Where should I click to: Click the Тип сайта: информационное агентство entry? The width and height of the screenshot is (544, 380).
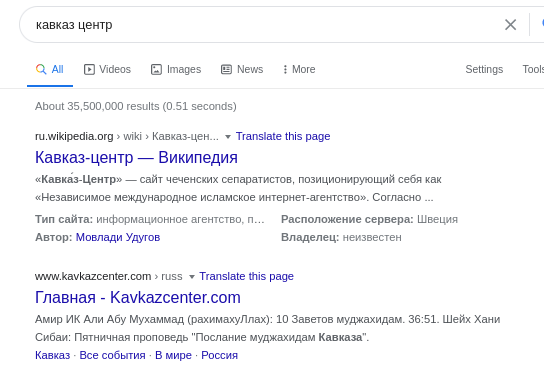coord(150,219)
